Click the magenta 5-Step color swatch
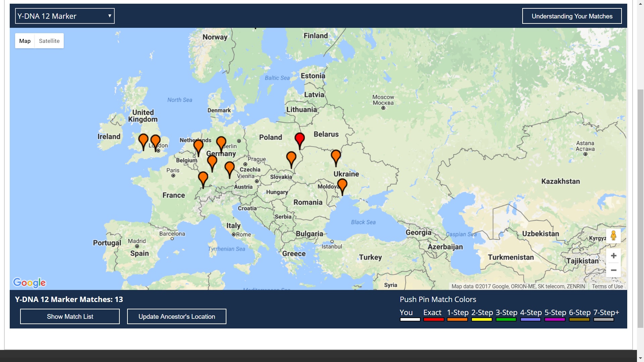The image size is (644, 362). 555,319
